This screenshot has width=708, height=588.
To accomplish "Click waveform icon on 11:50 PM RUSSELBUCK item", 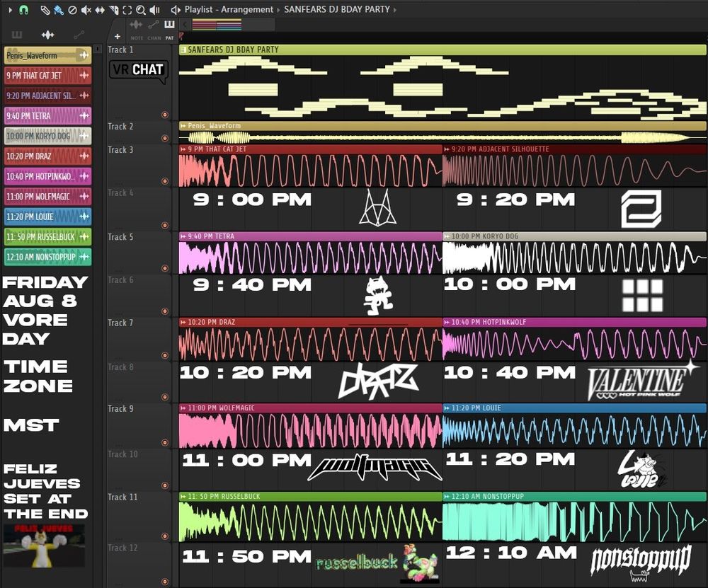I will coord(84,236).
